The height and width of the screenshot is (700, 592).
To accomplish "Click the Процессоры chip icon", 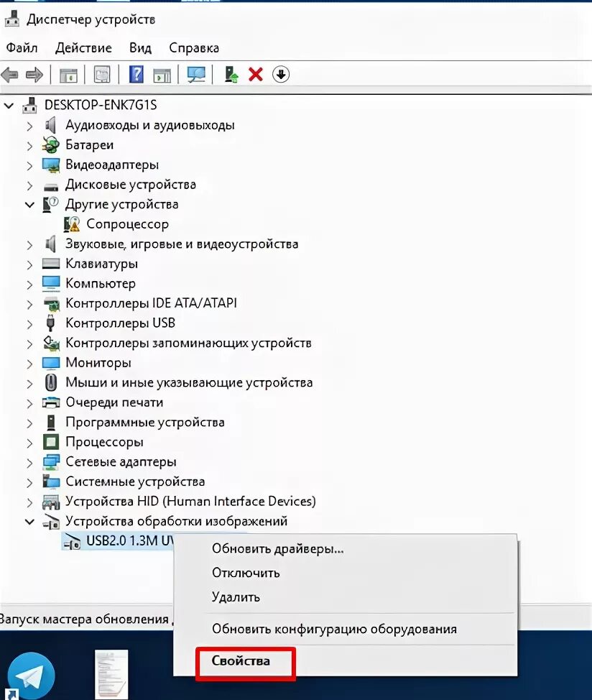I will click(51, 441).
